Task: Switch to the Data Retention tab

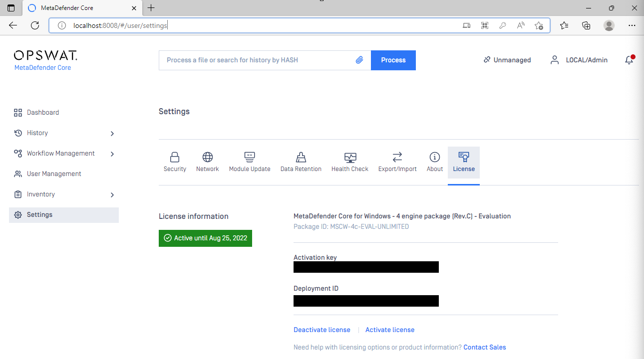Action: tap(301, 163)
